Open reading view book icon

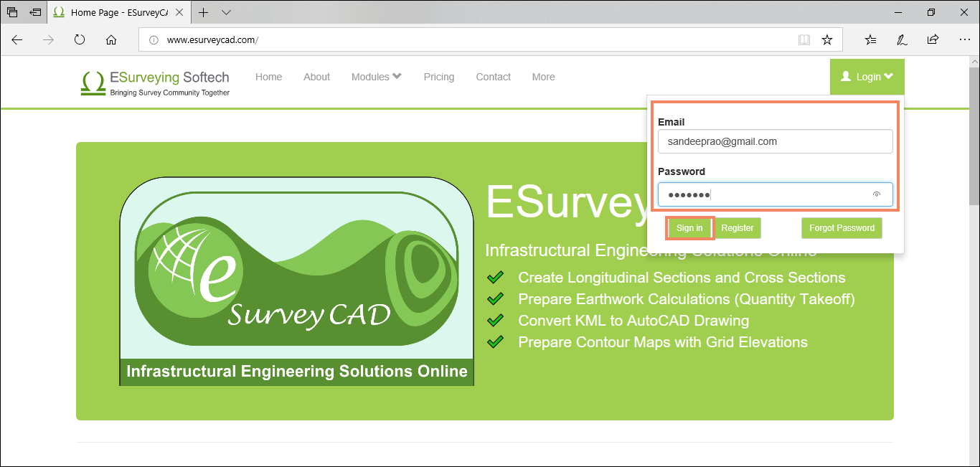tap(804, 40)
